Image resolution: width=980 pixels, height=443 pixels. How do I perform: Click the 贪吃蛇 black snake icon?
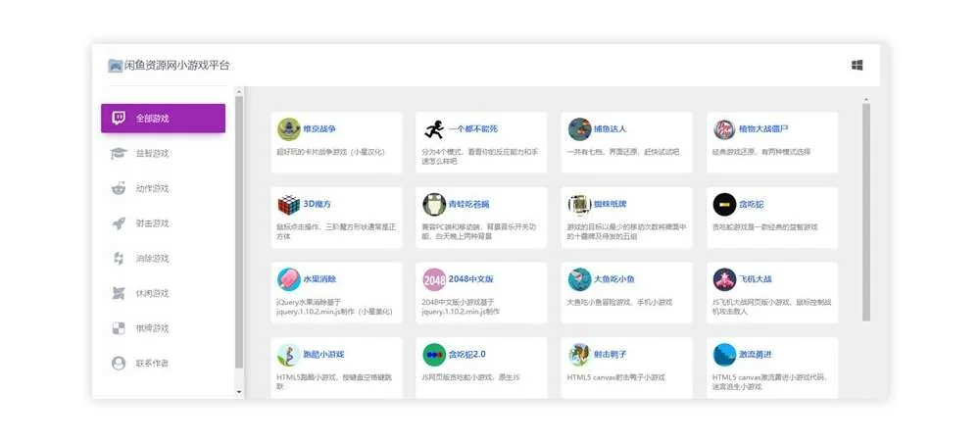724,205
